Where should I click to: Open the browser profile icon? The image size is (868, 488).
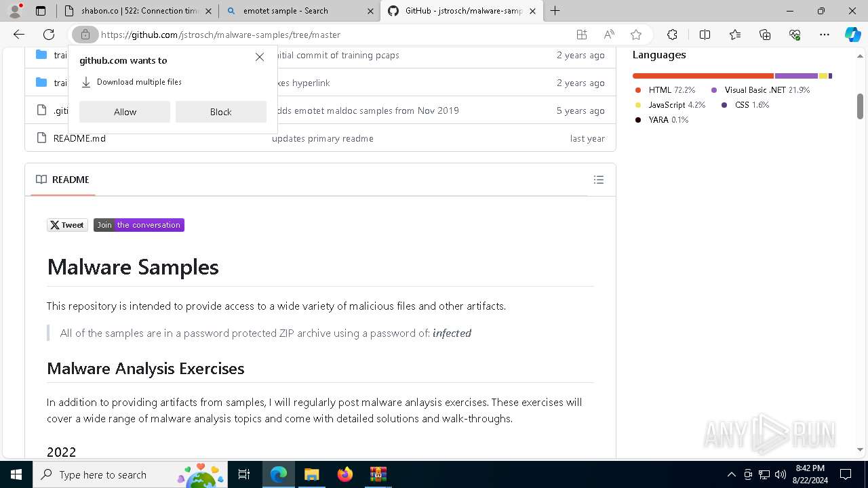14,11
